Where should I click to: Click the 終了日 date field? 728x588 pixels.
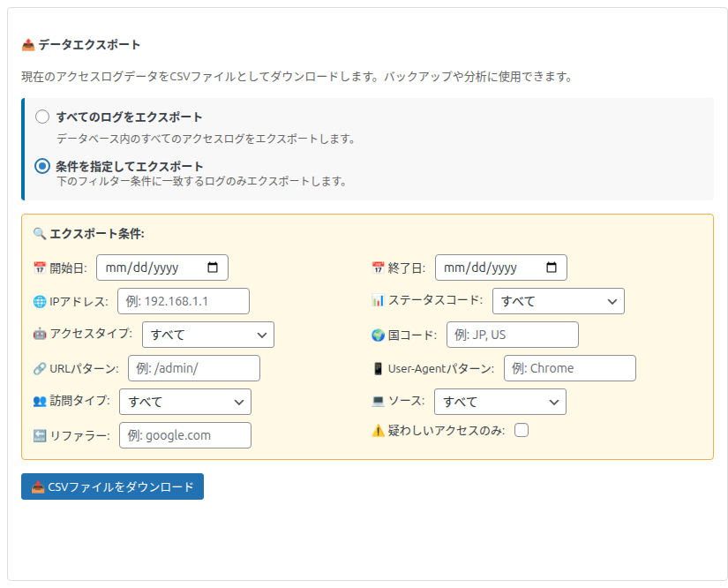(x=501, y=268)
